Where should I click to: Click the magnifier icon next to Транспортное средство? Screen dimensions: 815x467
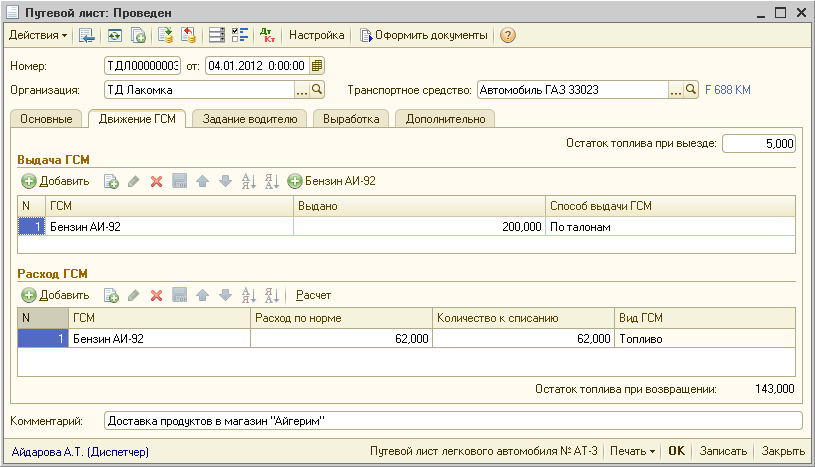point(691,90)
